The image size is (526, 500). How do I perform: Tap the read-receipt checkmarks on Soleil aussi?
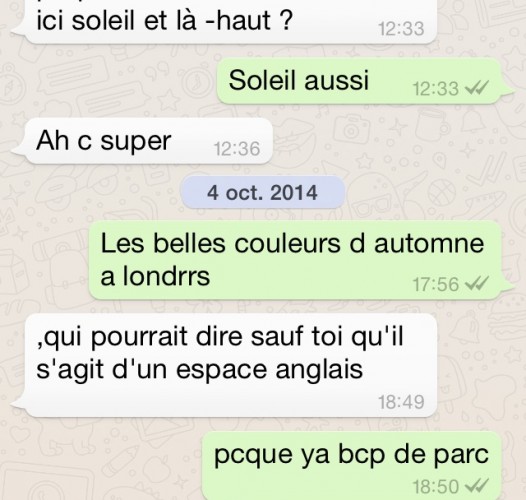[476, 89]
